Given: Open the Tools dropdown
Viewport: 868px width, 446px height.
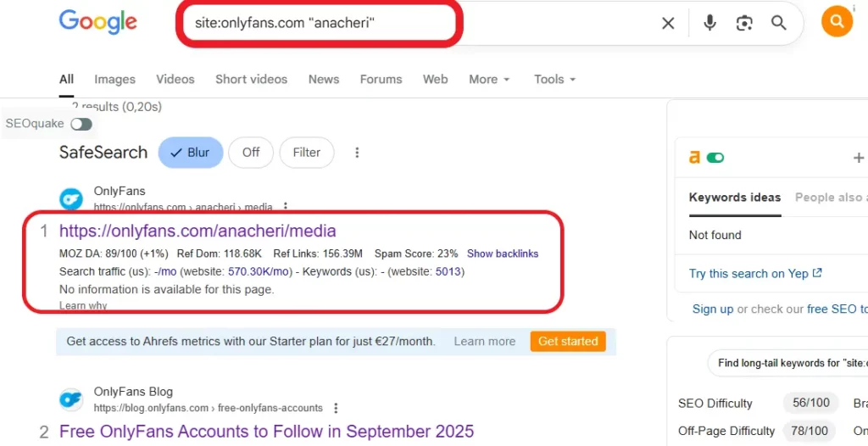Looking at the screenshot, I should pyautogui.click(x=554, y=79).
